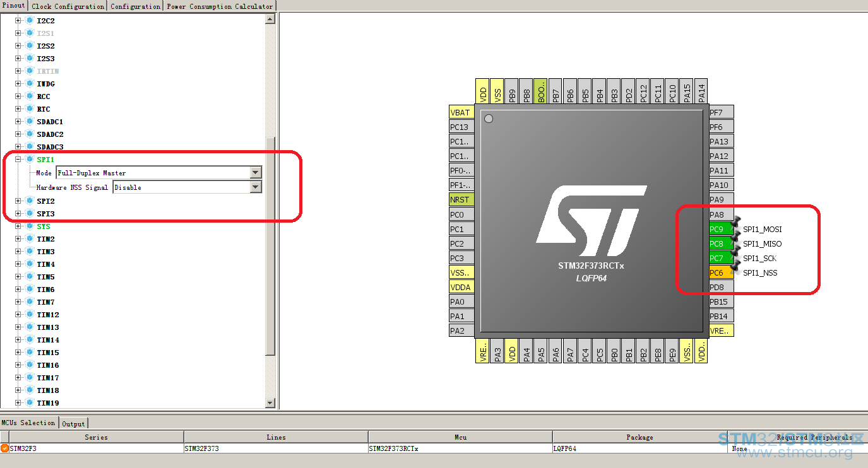868x468 pixels.
Task: Collapse the SPI1 tree node
Action: point(18,160)
